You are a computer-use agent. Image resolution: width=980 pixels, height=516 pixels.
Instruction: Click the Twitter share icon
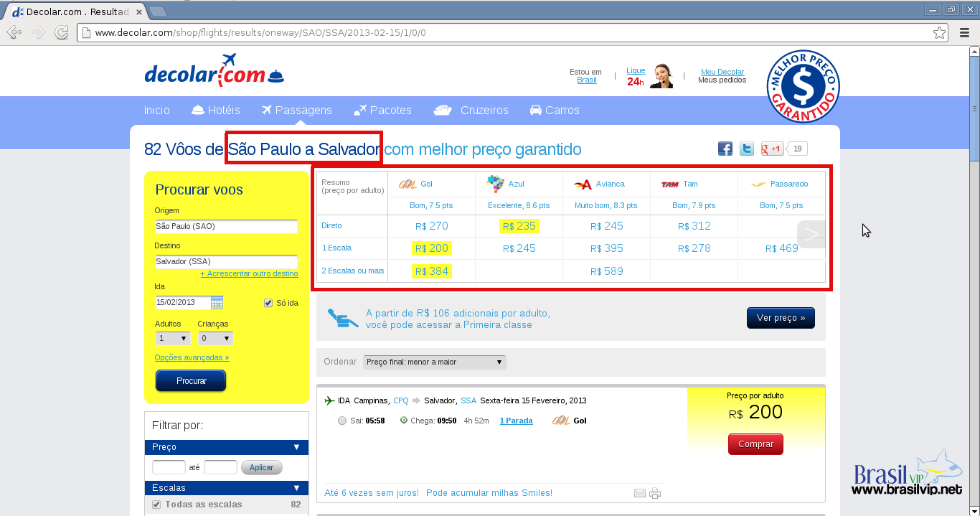coord(747,149)
